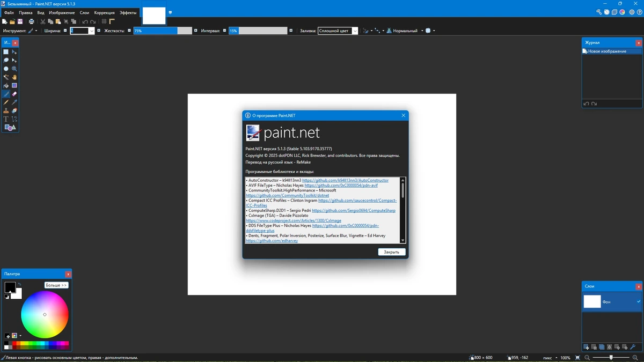The height and width of the screenshot is (362, 644).
Task: Select the Zoom magnifier tool
Action: tap(14, 69)
